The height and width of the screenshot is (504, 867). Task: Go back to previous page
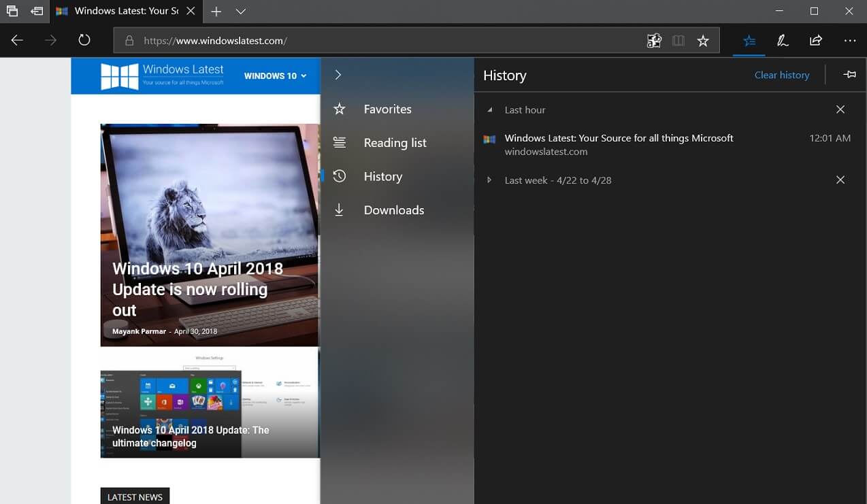(17, 41)
